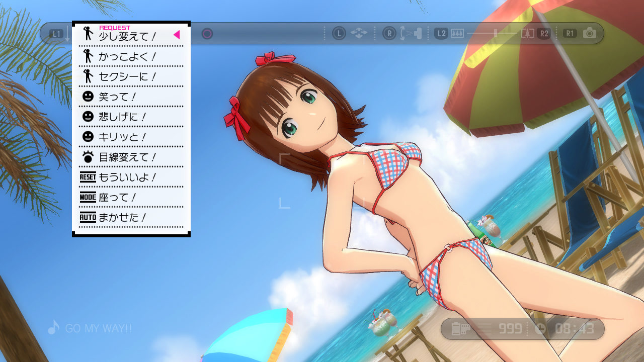Select 笑って！ expression request

coord(131,97)
